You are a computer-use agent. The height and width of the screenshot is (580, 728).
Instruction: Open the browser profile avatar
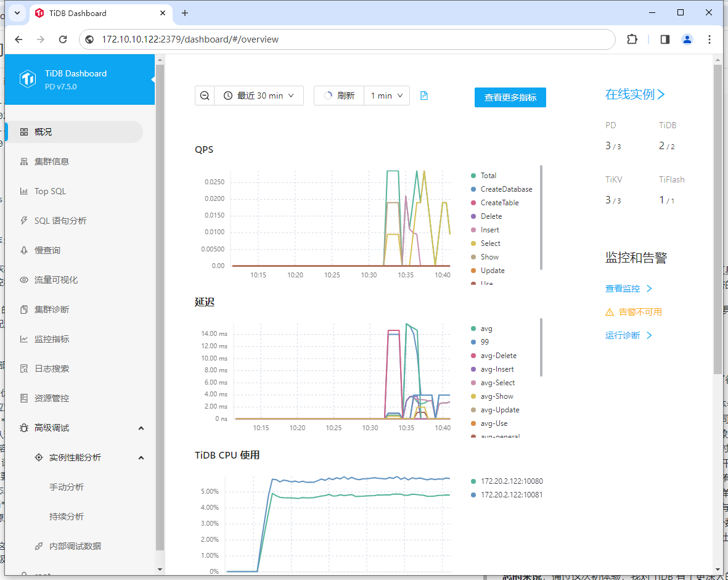[687, 39]
